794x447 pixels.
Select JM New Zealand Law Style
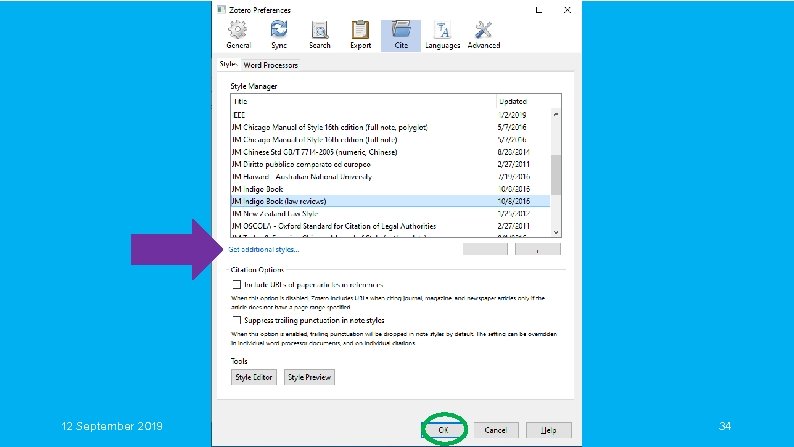click(390, 214)
